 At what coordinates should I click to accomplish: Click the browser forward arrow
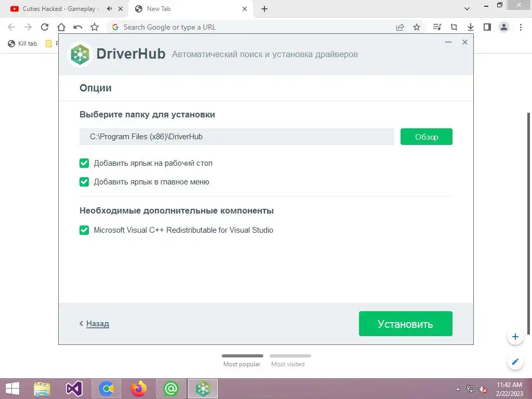[x=28, y=27]
